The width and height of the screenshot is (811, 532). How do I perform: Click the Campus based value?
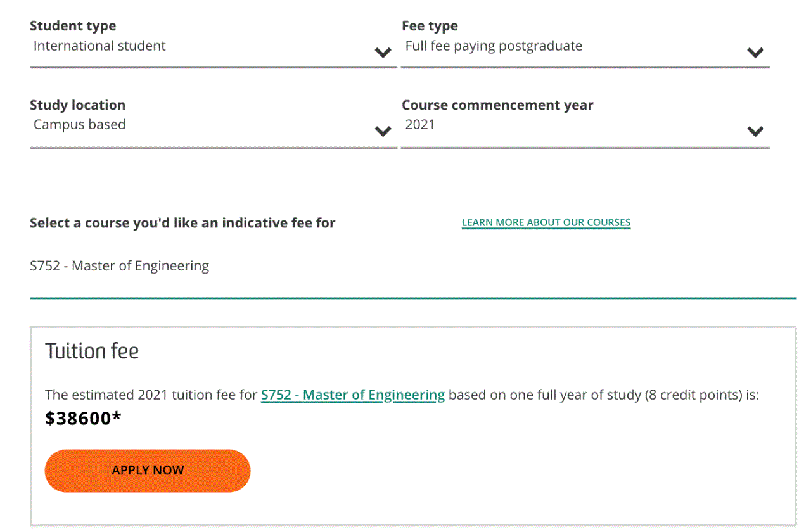tap(79, 125)
